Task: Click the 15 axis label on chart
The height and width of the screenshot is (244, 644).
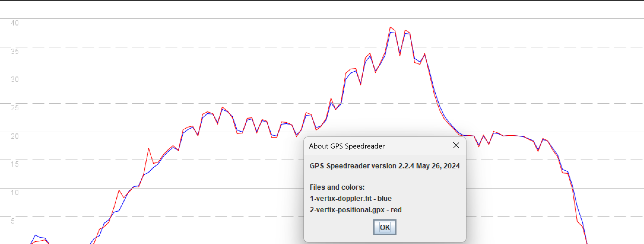Action: click(15, 164)
